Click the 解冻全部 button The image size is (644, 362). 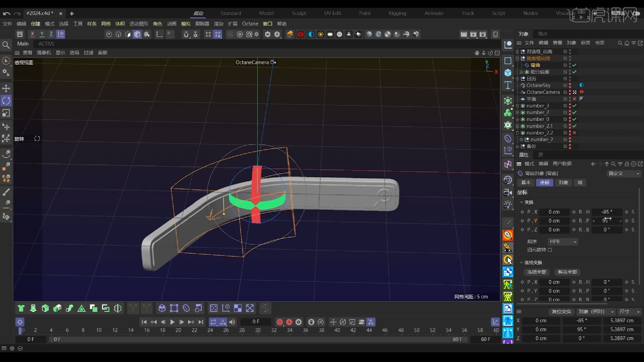click(568, 272)
